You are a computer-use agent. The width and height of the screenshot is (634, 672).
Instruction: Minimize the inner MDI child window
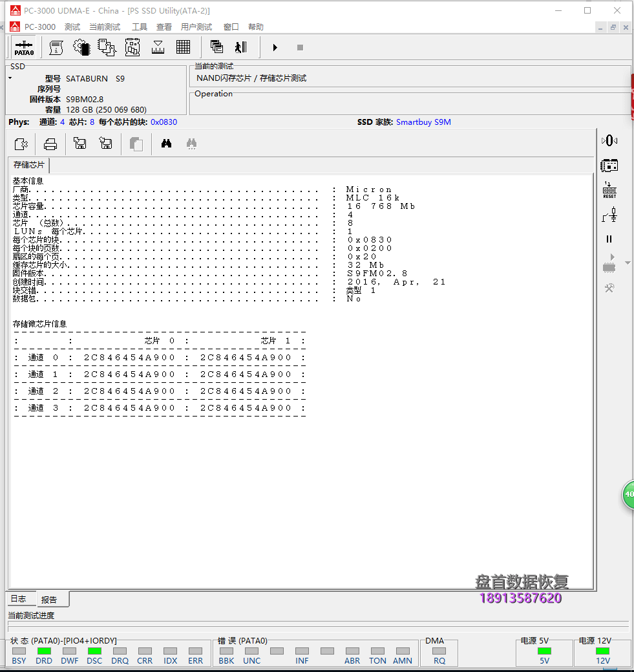point(600,27)
